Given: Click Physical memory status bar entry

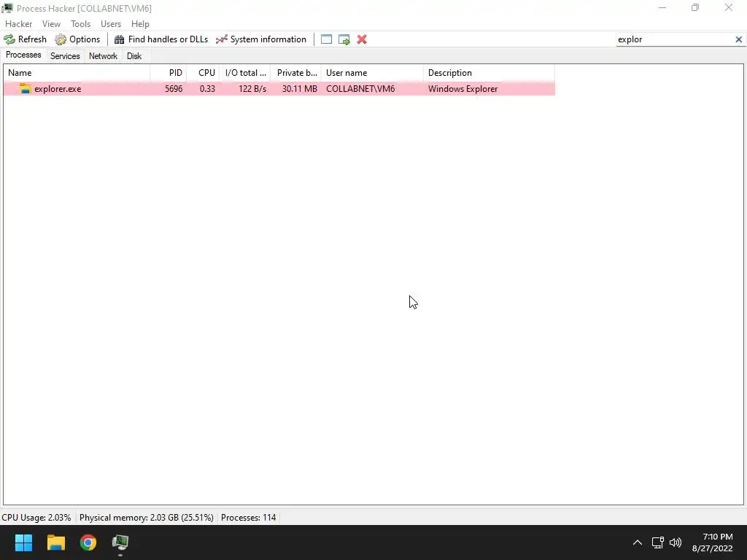Looking at the screenshot, I should 146,518.
